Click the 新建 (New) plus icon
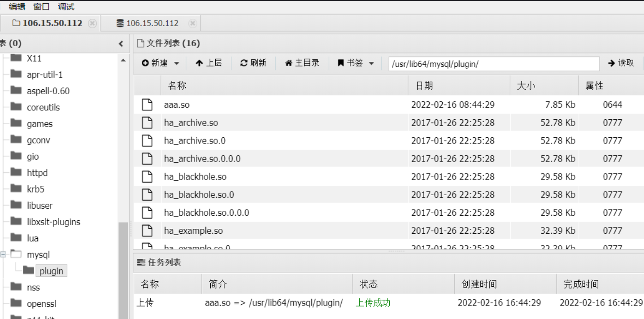 [x=145, y=63]
